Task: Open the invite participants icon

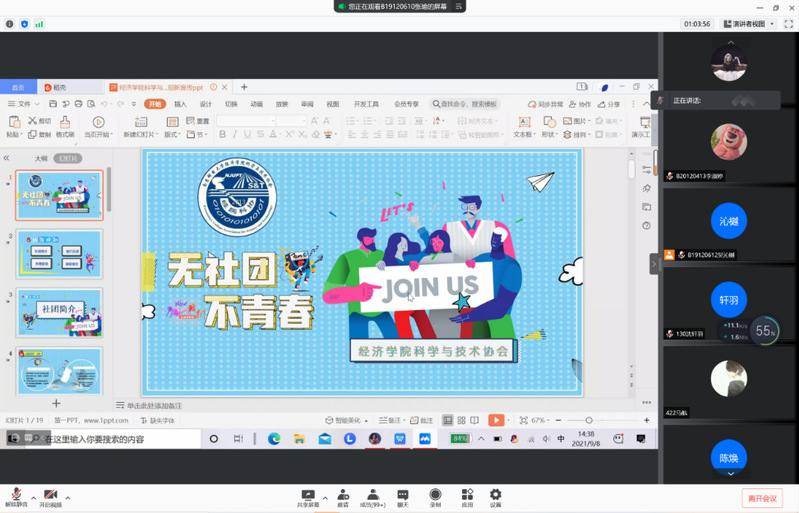Action: coord(343,496)
